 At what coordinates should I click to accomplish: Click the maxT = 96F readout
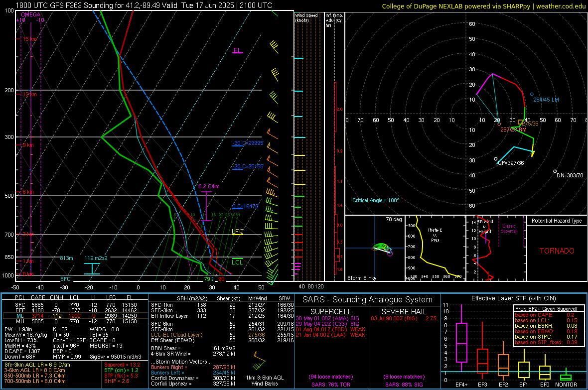[66, 346]
